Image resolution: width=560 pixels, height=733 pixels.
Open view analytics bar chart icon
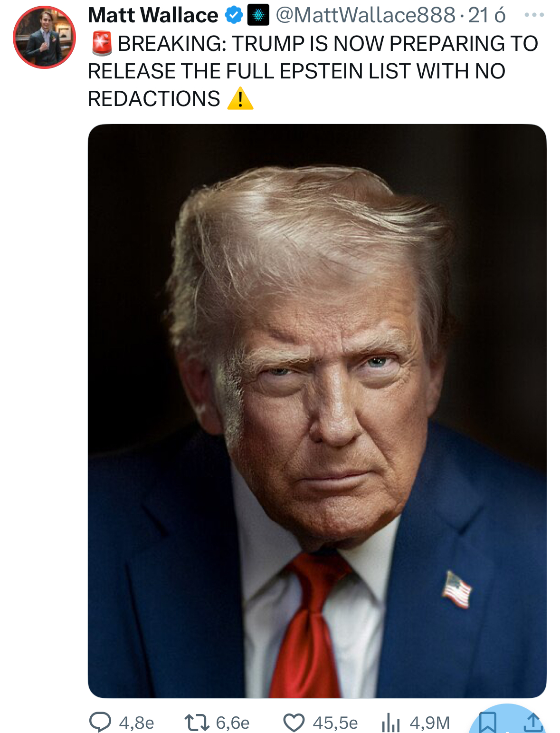(x=390, y=723)
